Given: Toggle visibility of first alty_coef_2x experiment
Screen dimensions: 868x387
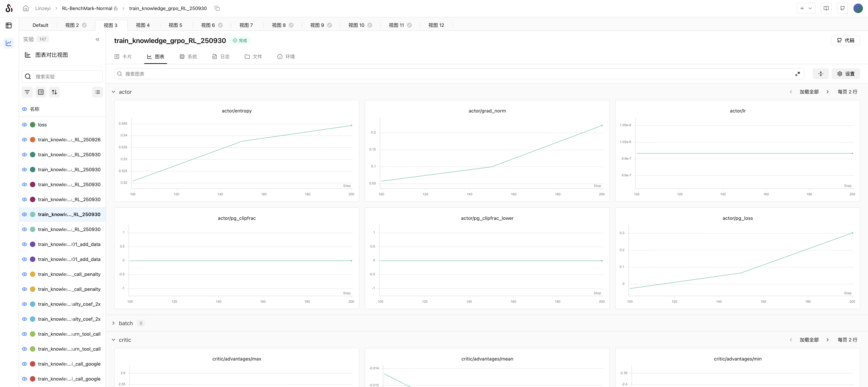Looking at the screenshot, I should coord(24,304).
